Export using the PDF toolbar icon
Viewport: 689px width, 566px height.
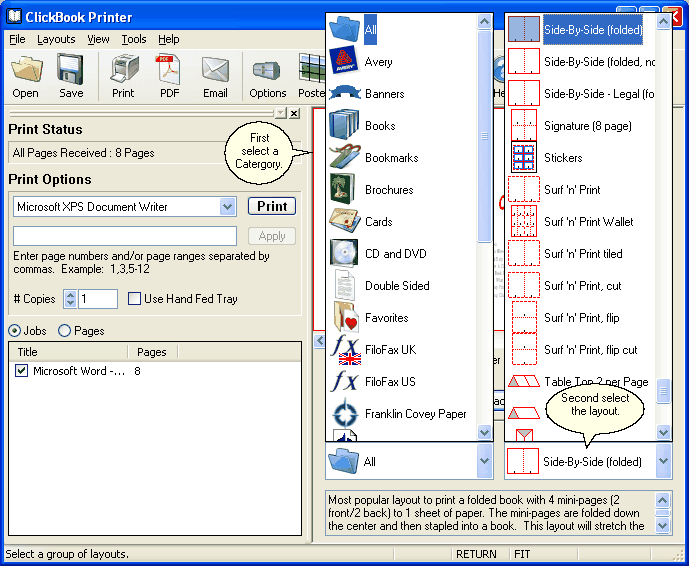coord(169,69)
